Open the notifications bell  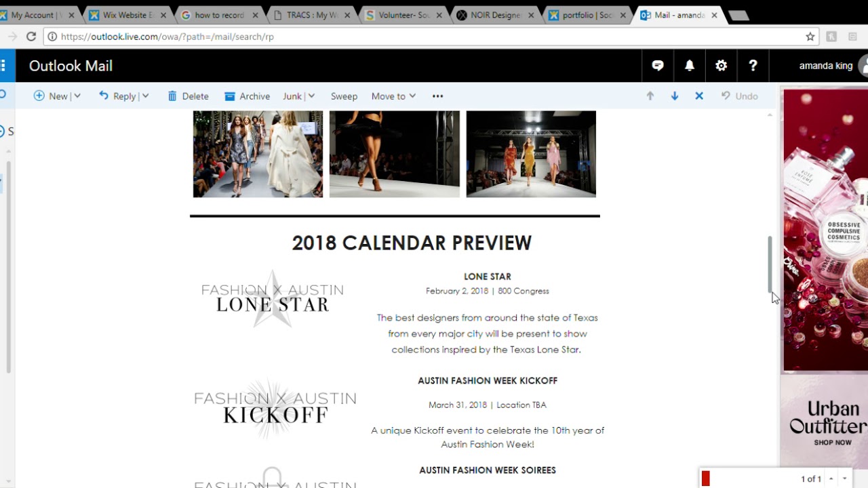coord(690,66)
